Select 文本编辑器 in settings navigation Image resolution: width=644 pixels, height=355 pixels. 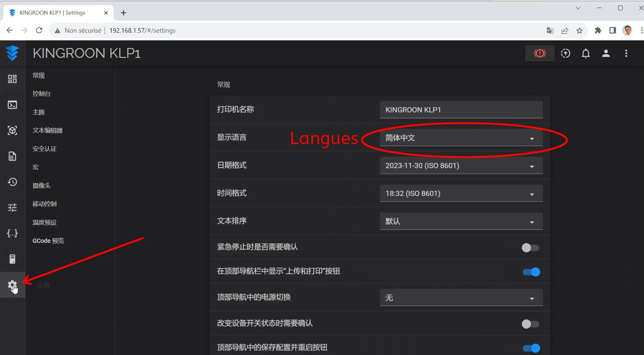48,131
